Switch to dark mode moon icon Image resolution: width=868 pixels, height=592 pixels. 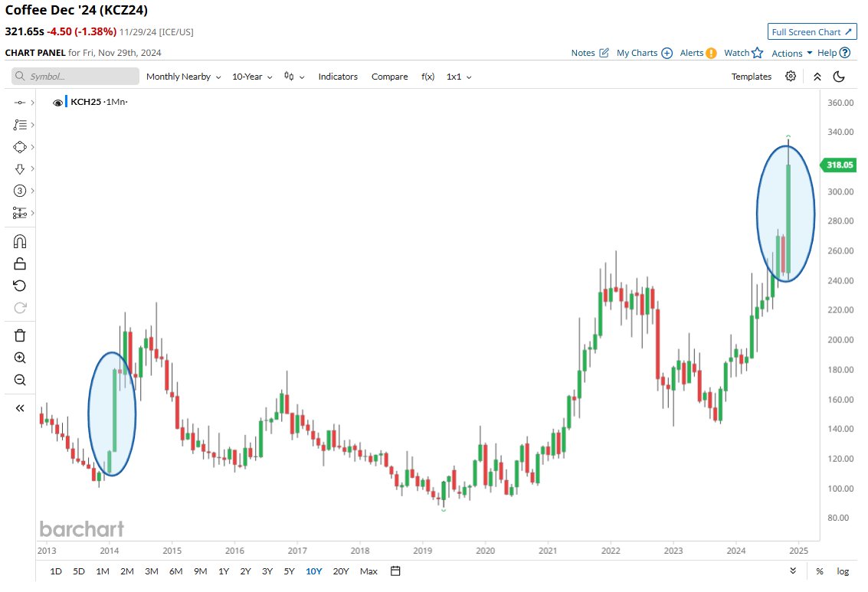point(839,77)
